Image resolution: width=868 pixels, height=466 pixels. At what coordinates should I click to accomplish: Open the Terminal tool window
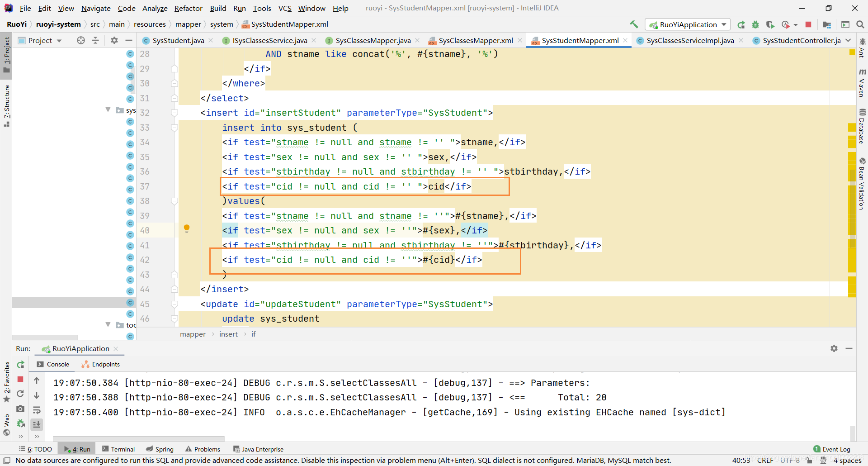(118, 449)
